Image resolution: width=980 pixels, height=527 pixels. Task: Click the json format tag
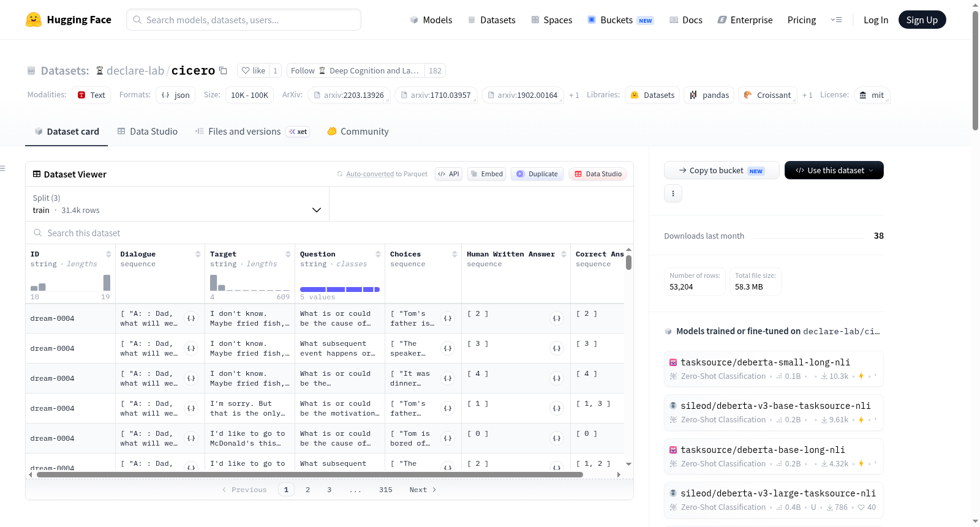pyautogui.click(x=176, y=95)
